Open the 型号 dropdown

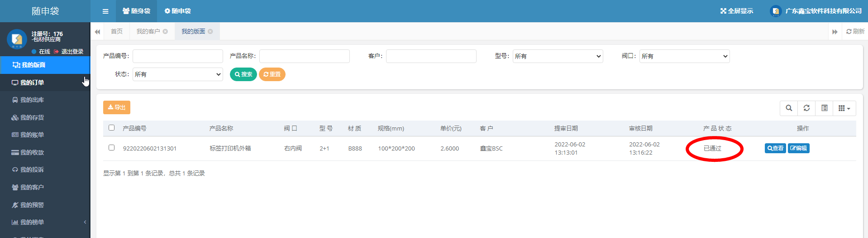[x=558, y=56]
